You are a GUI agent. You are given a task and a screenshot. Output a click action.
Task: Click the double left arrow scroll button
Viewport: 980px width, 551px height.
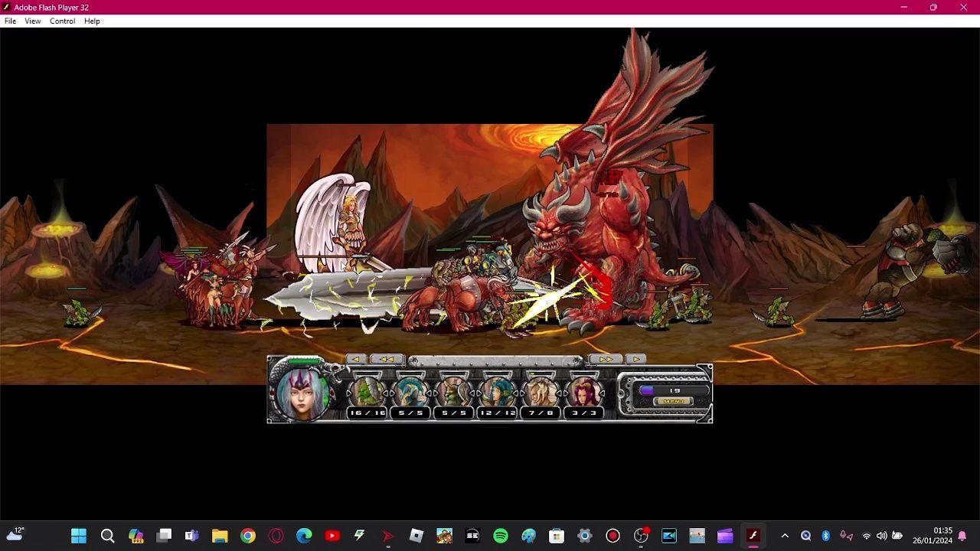click(x=387, y=359)
